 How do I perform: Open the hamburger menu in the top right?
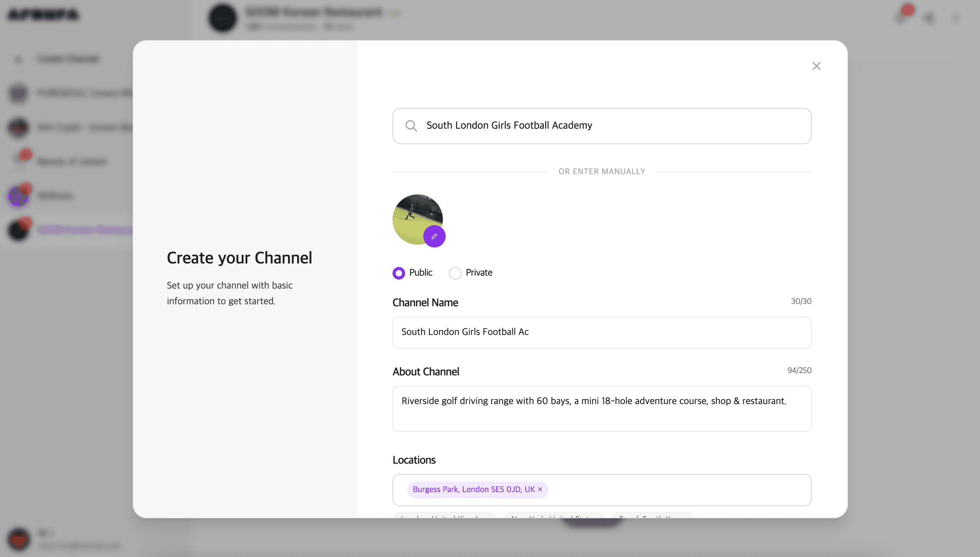pyautogui.click(x=956, y=17)
